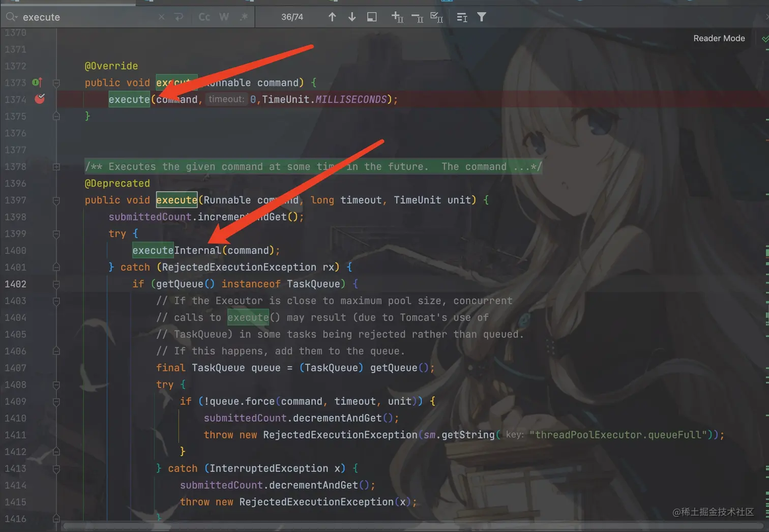Toggle the breakpoint on line 1374
Viewport: 769px width, 532px height.
pos(40,99)
